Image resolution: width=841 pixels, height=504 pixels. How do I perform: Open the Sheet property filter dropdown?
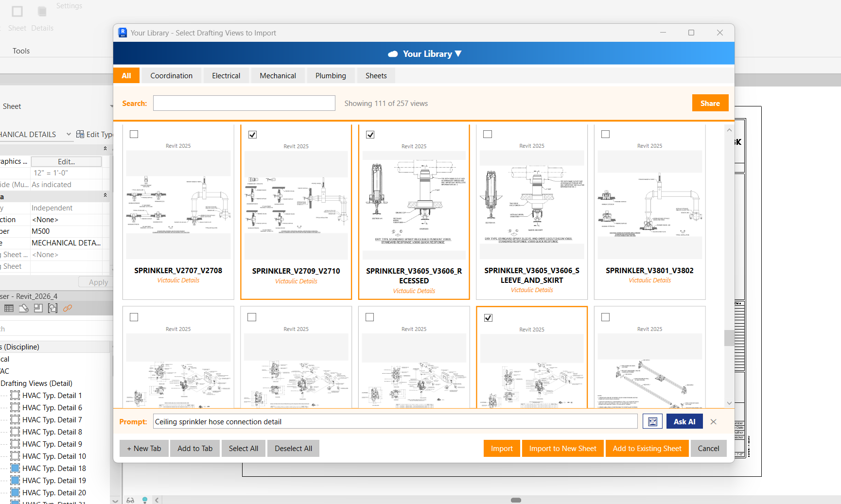pyautogui.click(x=111, y=106)
